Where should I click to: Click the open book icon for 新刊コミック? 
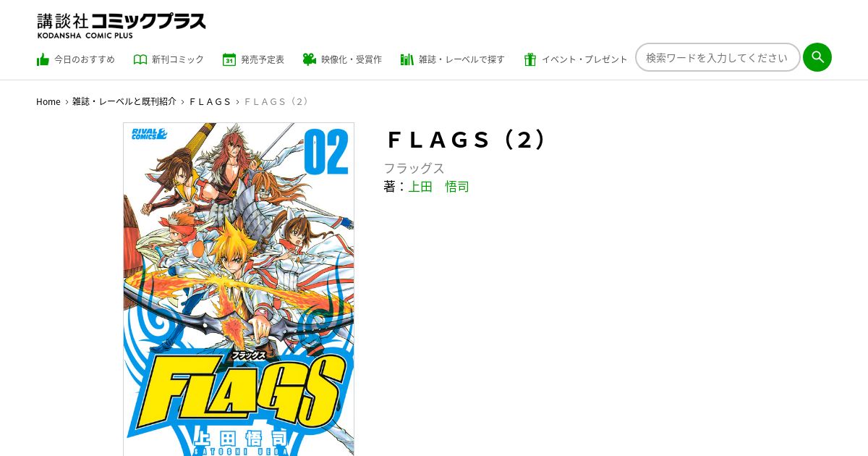click(140, 59)
